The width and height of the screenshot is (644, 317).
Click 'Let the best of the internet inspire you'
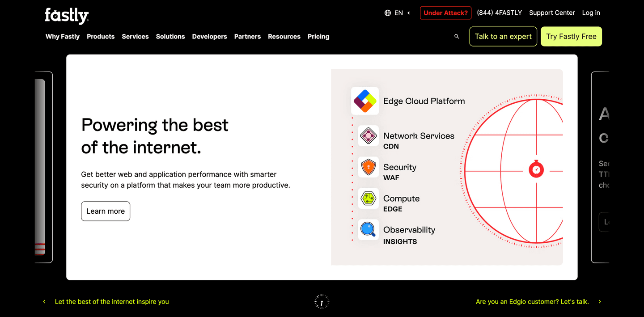112,302
